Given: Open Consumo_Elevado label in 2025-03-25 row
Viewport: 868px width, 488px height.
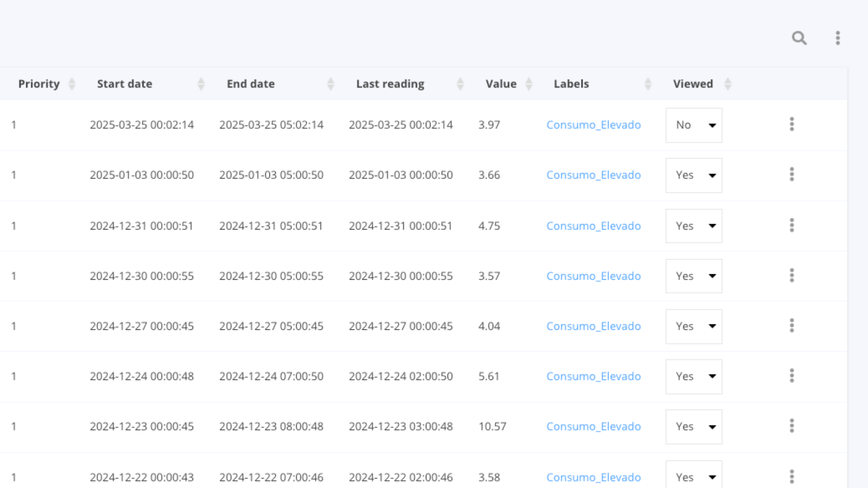Looking at the screenshot, I should click(594, 125).
